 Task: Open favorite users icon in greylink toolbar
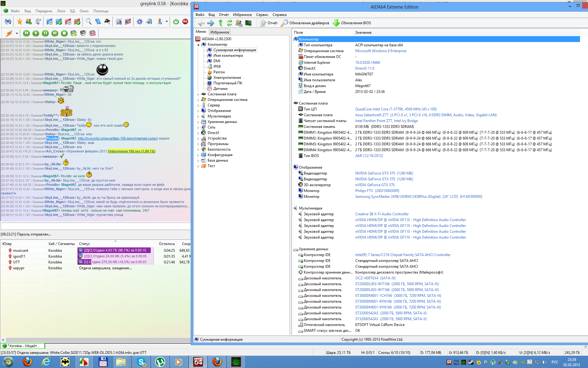[29, 21]
